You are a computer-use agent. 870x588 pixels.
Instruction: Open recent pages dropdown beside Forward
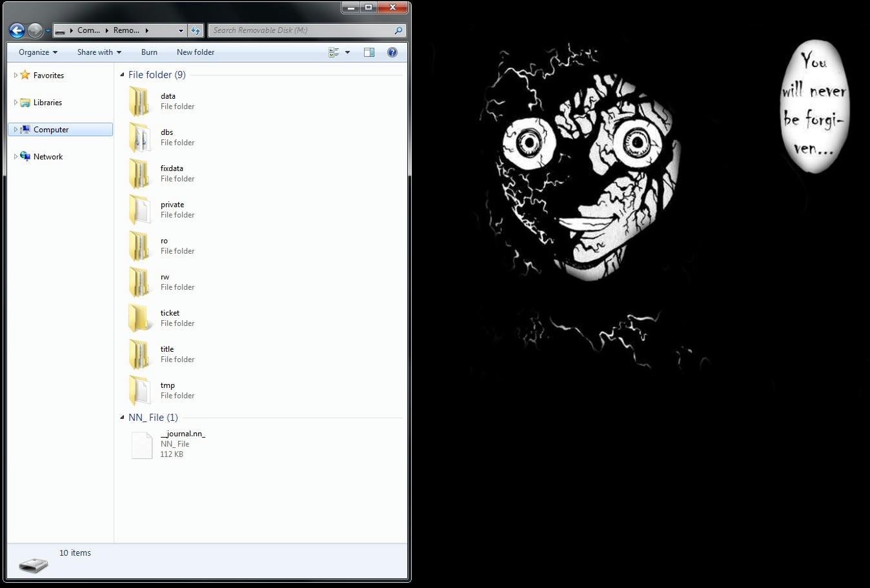click(48, 31)
